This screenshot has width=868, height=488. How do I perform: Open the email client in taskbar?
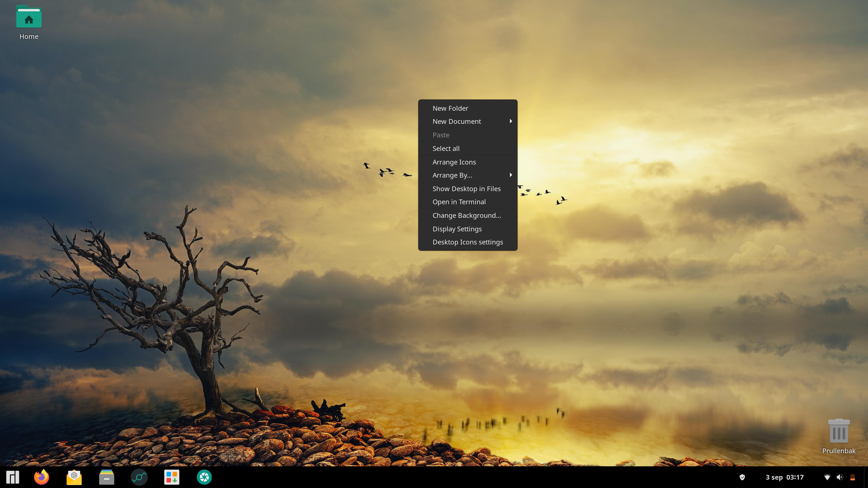click(74, 477)
